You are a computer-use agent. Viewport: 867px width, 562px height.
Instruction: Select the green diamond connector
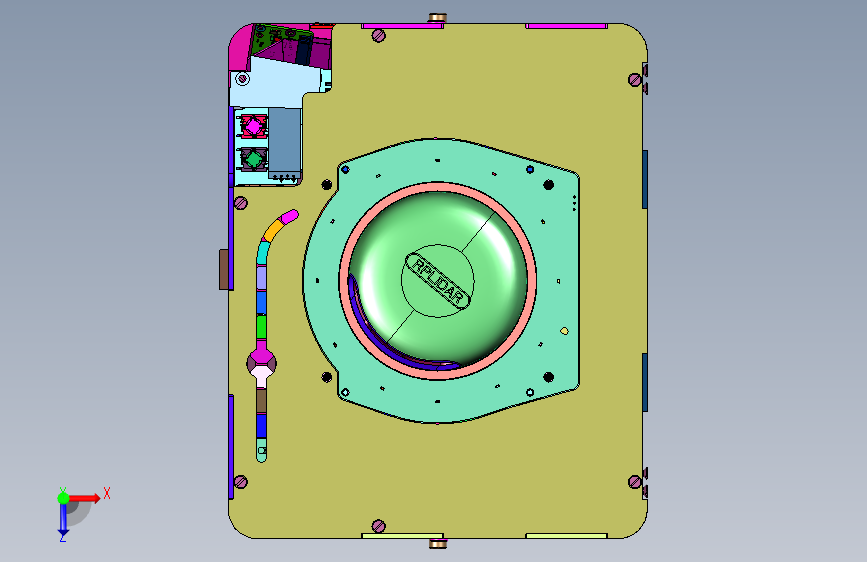click(x=254, y=159)
